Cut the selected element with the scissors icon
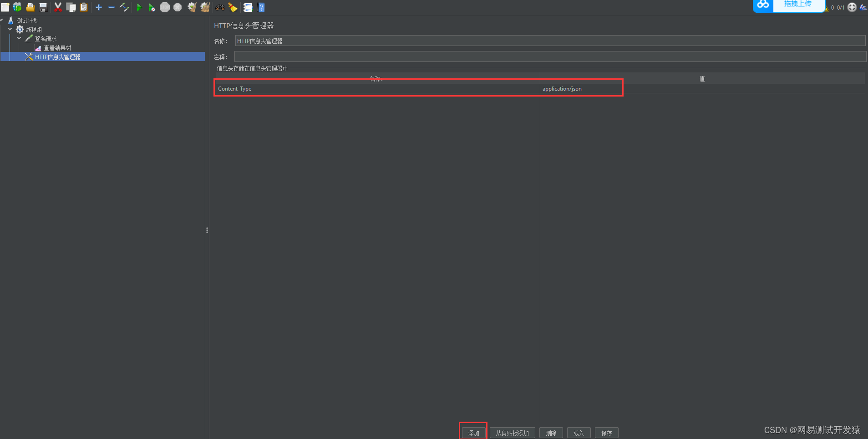The width and height of the screenshot is (868, 439). point(58,7)
